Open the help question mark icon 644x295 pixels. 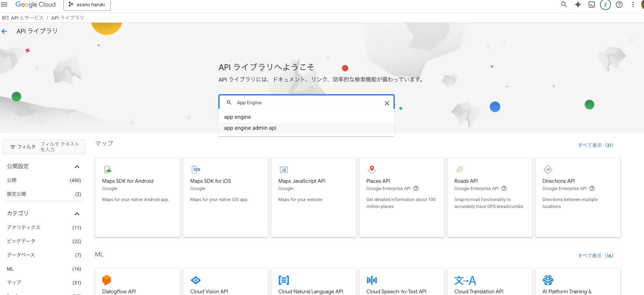pos(619,4)
